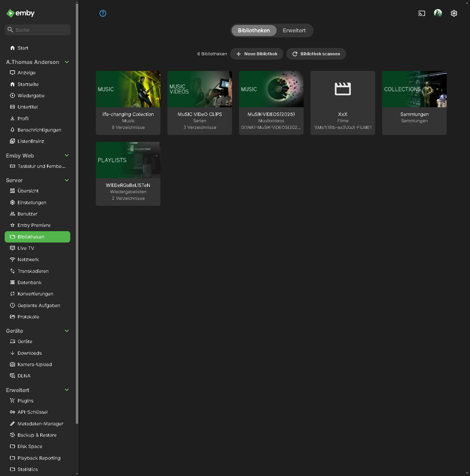470x476 pixels.
Task: Collapse the A.Thomas Anderson section
Action: 67,62
